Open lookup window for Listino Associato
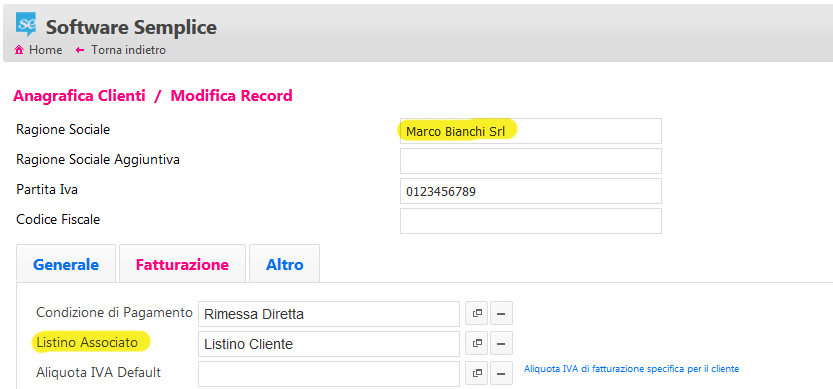Viewport: 833px width, 389px height. pyautogui.click(x=477, y=344)
